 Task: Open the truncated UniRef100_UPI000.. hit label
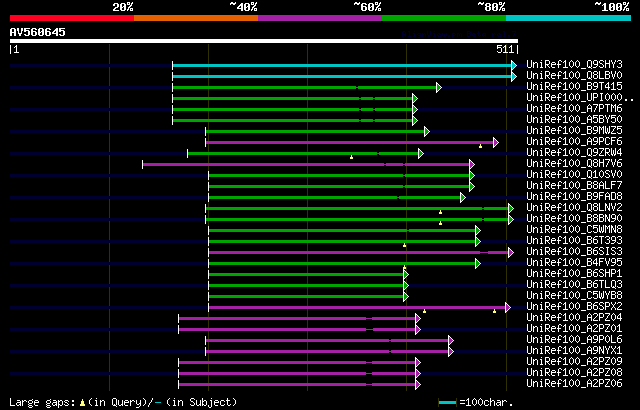click(580, 98)
